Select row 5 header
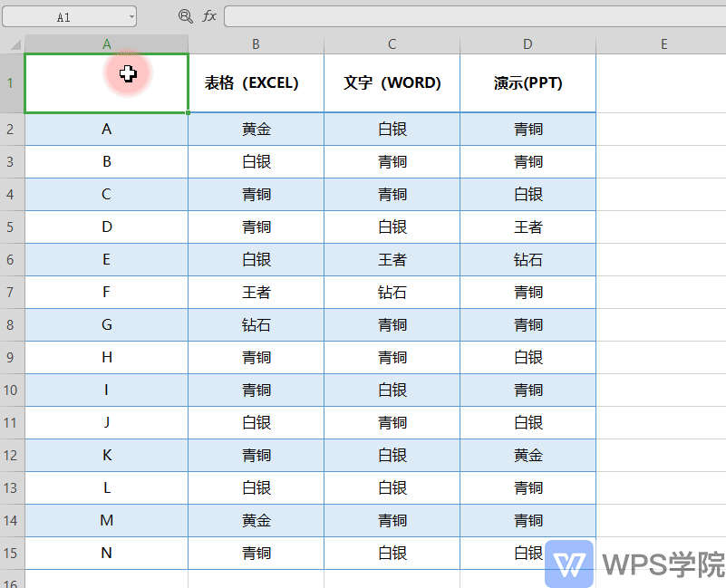This screenshot has height=588, width=726. click(12, 227)
